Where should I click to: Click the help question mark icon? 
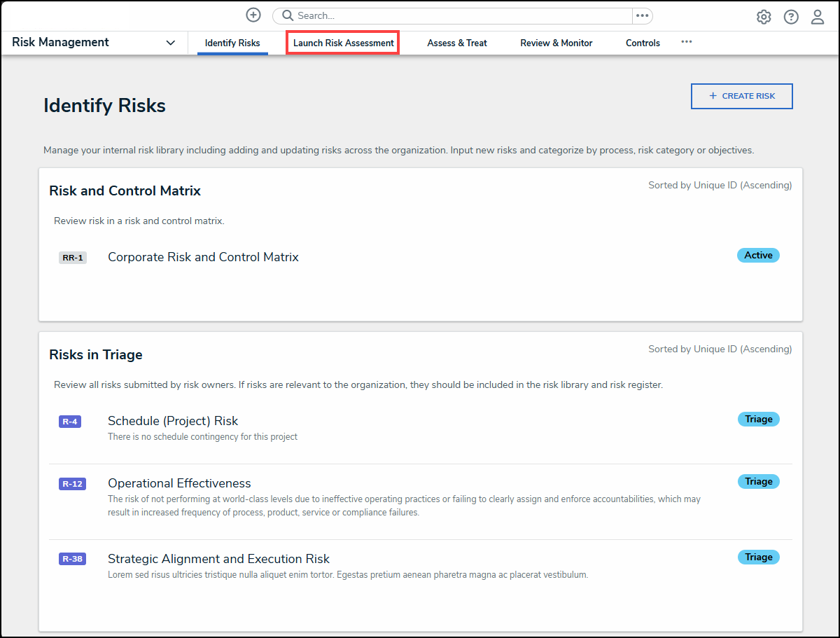[791, 16]
